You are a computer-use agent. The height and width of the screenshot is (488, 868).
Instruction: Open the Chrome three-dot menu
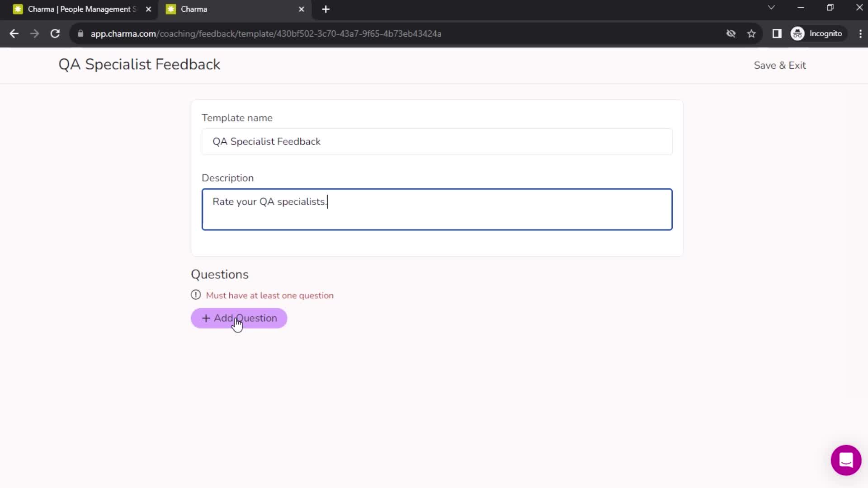[860, 33]
